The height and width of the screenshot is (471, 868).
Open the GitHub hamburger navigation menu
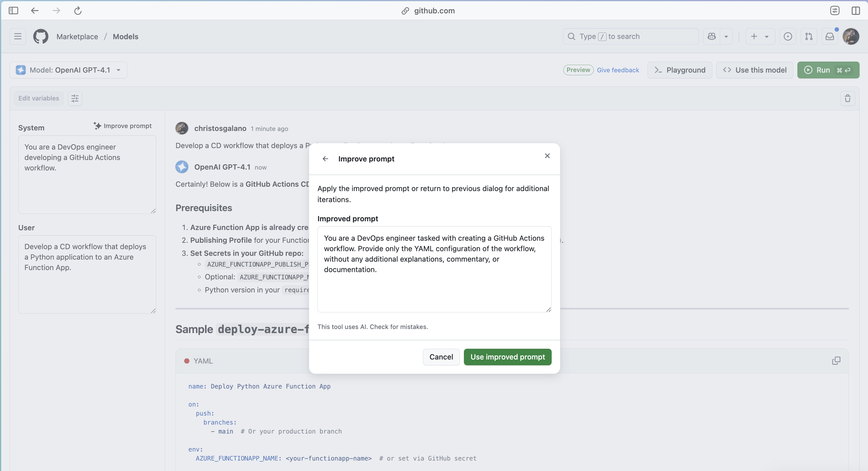coord(18,36)
